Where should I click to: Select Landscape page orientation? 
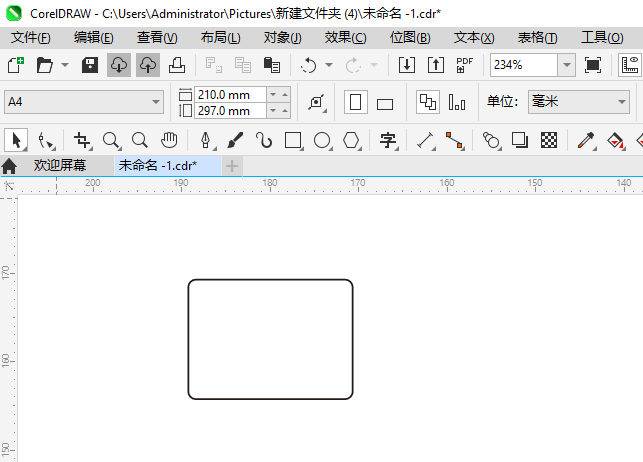click(x=385, y=104)
